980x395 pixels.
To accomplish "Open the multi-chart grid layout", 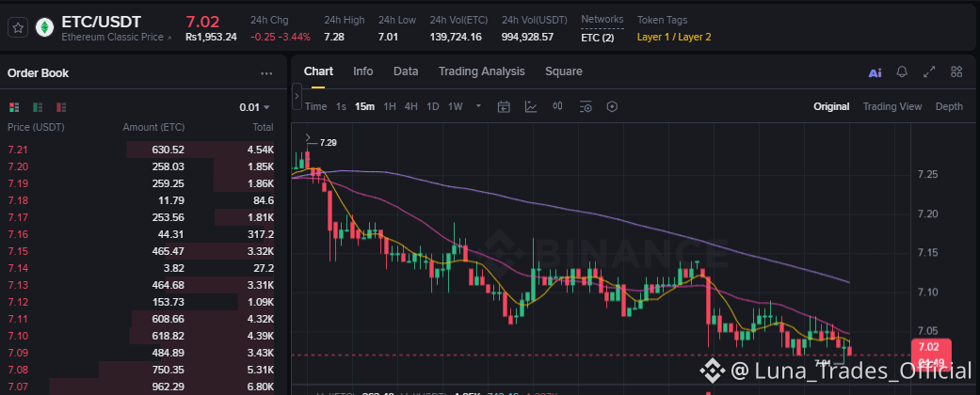I will click(956, 71).
